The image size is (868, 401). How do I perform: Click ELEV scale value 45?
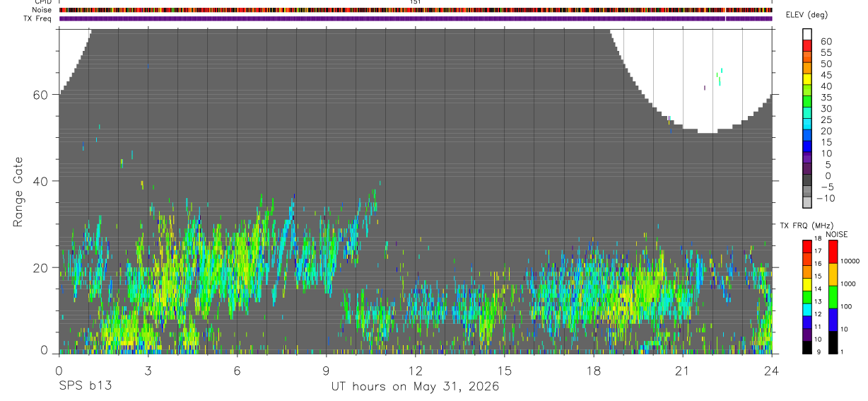pos(826,75)
